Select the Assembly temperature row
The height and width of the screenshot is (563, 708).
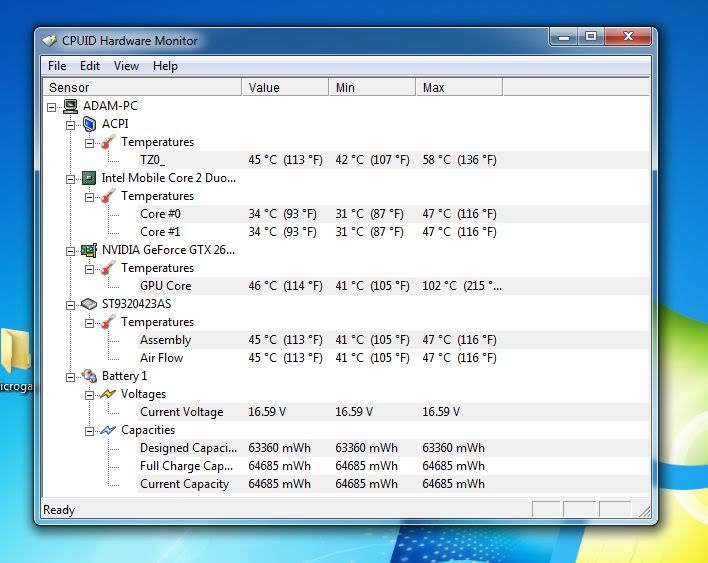click(x=394, y=340)
